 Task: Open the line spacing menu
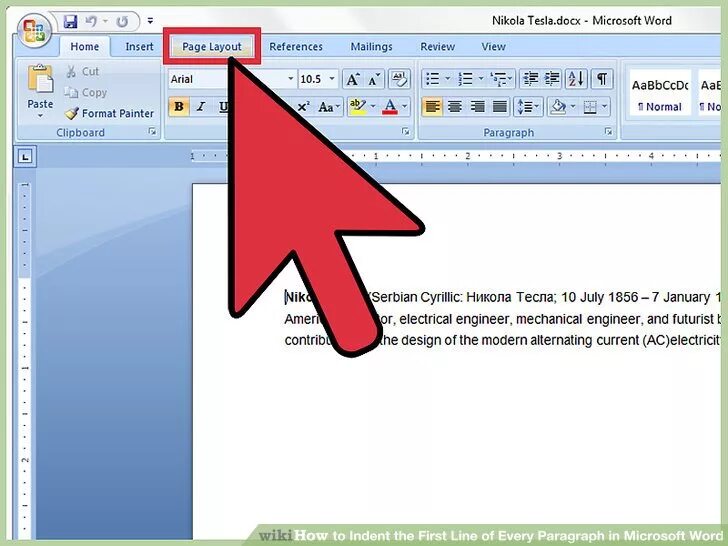point(528,107)
